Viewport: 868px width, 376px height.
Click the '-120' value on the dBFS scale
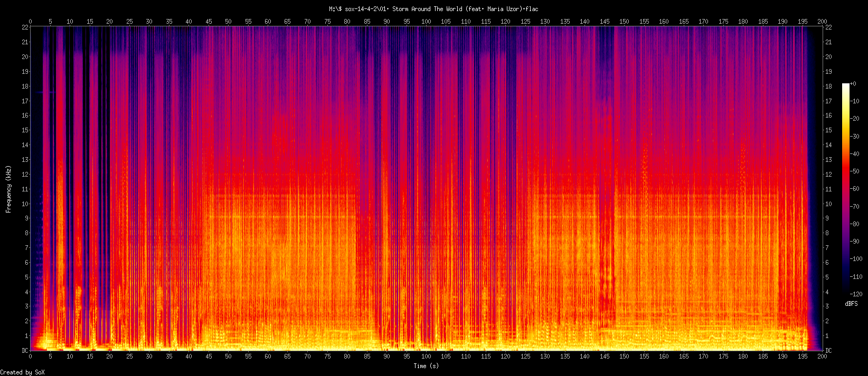pyautogui.click(x=856, y=294)
